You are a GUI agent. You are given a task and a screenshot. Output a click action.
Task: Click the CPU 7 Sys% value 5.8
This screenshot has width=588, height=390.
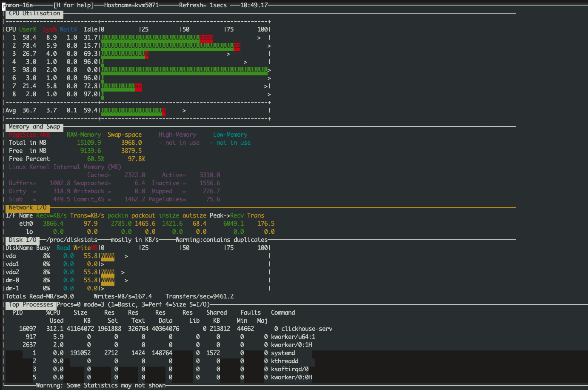point(51,86)
